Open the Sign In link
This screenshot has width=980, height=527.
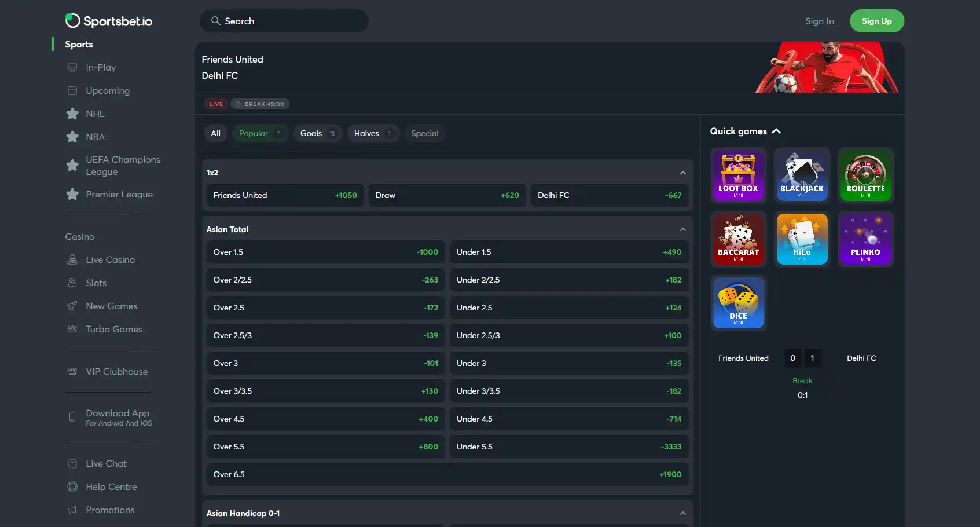tap(819, 21)
